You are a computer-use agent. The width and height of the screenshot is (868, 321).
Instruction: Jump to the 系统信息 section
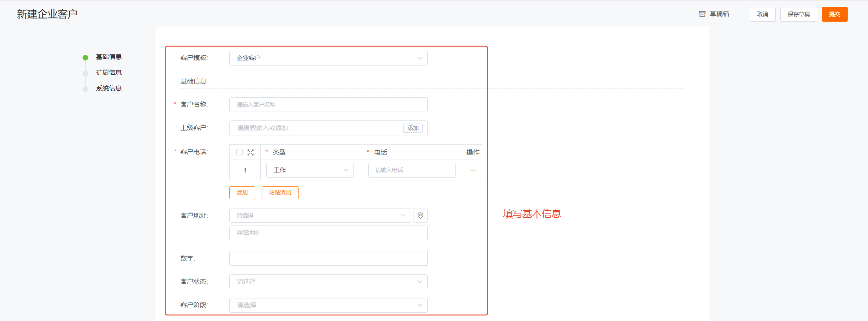[x=108, y=89]
